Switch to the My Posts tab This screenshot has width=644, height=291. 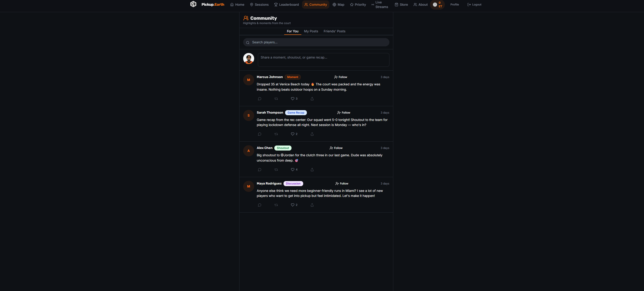click(x=311, y=31)
